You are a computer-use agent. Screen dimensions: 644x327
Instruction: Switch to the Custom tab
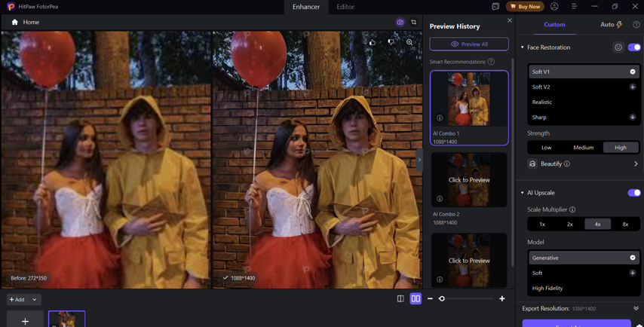554,25
